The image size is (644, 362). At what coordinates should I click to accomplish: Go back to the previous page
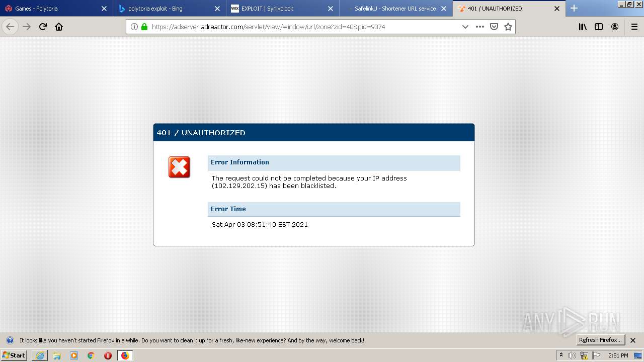tap(10, 27)
